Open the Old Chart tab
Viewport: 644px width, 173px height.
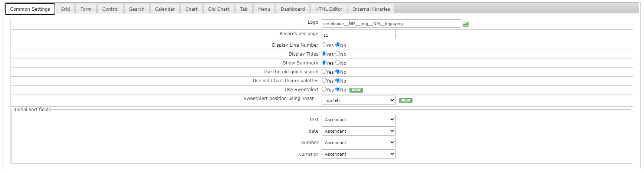point(219,9)
